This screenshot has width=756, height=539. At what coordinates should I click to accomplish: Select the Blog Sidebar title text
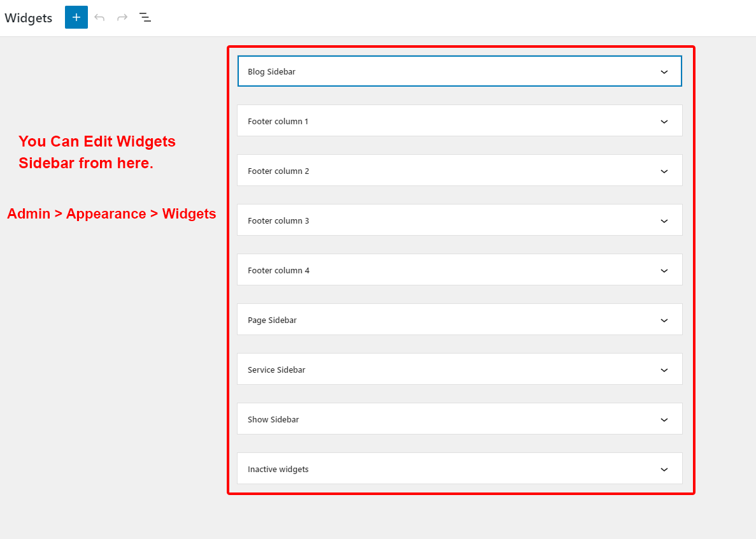click(271, 72)
